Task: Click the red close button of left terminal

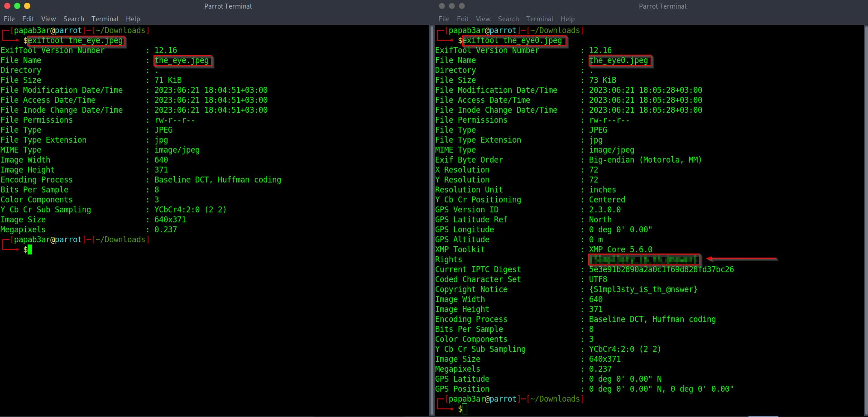Action: pos(7,6)
